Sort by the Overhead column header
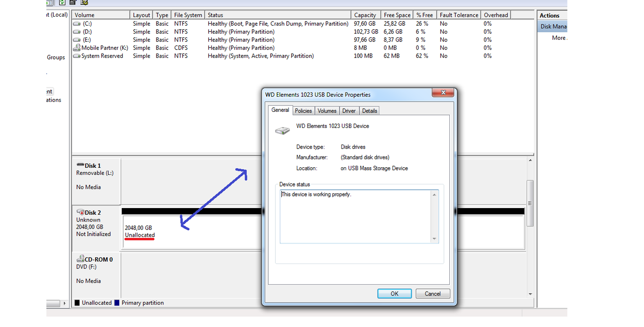Viewport: 644px width, 327px height. coord(496,15)
